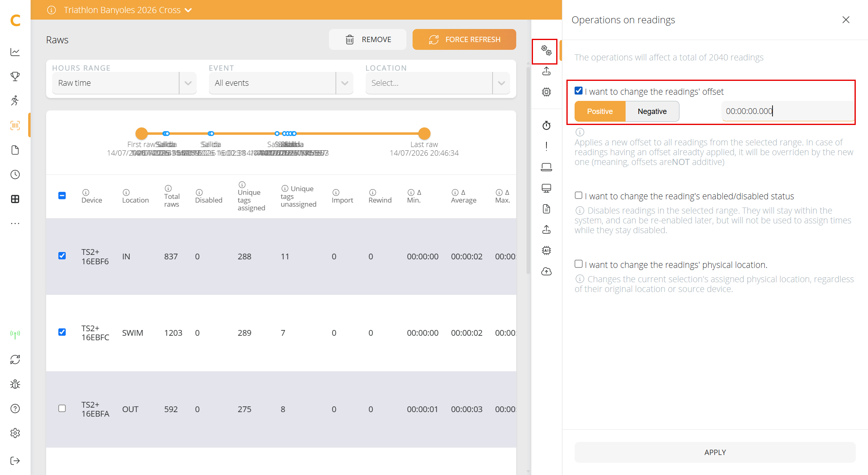This screenshot has height=475, width=868.
Task: Click the FORCE REFRESH button
Action: tap(464, 40)
